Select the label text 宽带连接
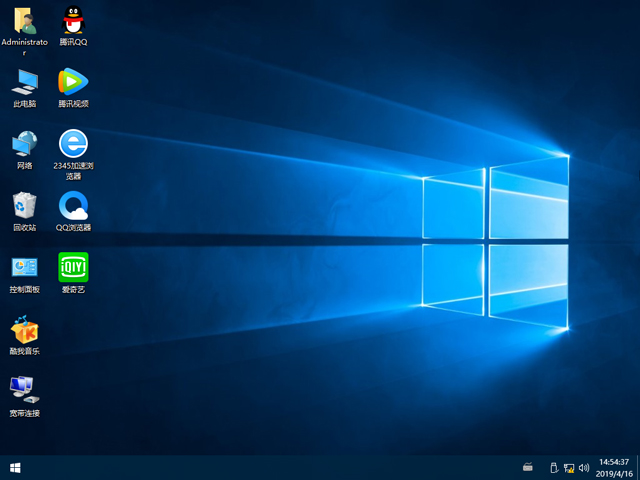This screenshot has height=480, width=640. [25, 413]
